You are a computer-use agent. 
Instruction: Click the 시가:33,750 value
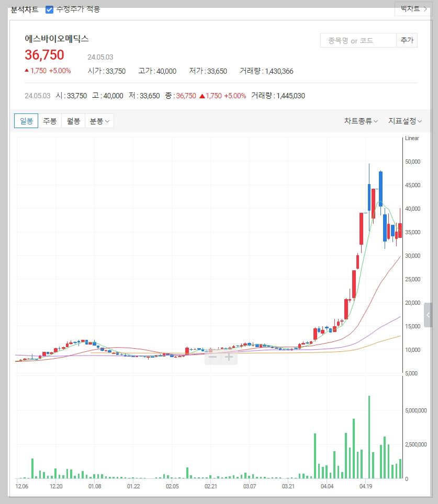click(x=107, y=71)
